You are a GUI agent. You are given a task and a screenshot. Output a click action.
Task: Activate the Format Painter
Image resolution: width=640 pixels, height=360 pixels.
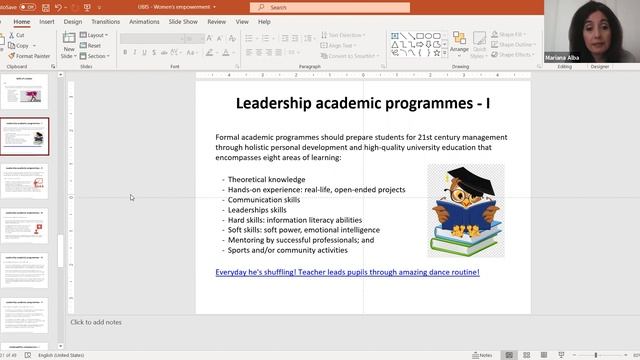29,56
